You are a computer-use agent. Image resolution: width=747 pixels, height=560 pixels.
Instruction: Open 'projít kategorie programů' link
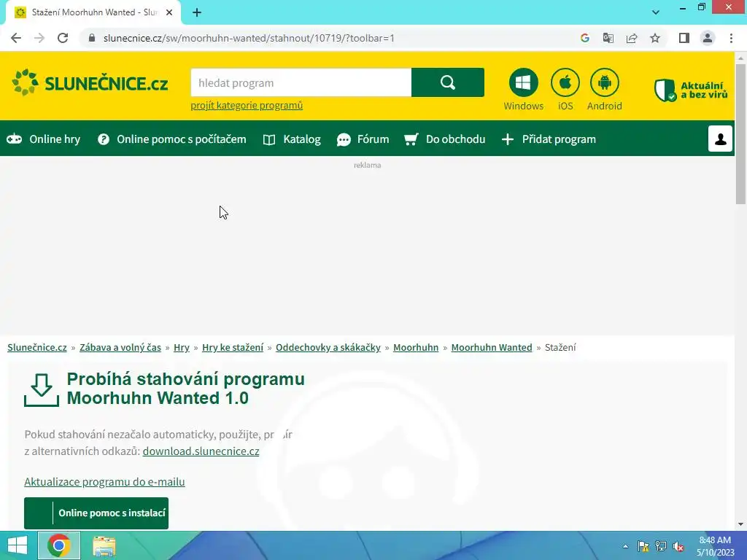pos(247,105)
